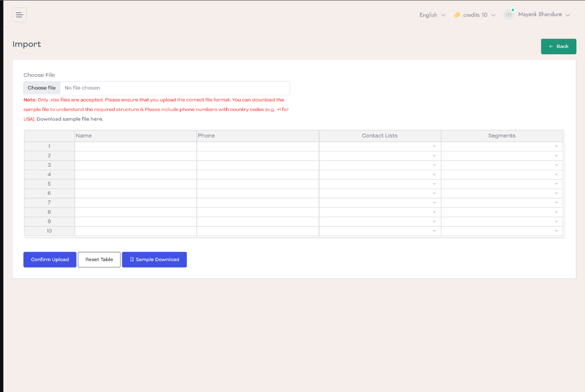
Task: Select row header 8
Action: (x=49, y=212)
